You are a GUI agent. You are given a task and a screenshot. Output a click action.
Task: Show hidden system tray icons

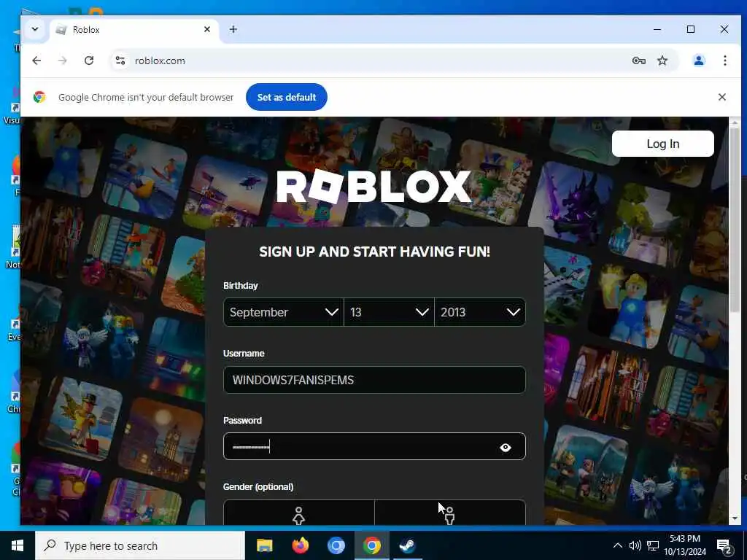point(617,545)
